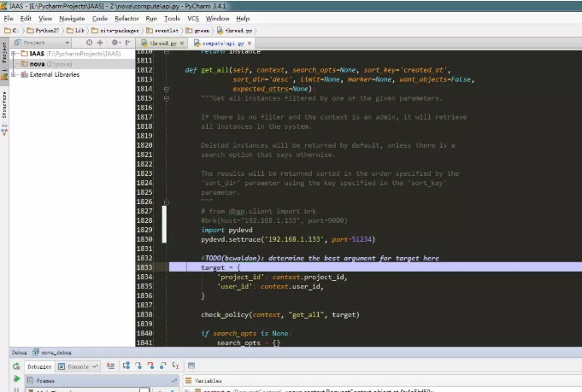Open the Refactor menu
This screenshot has height=392, width=582.
coord(126,19)
